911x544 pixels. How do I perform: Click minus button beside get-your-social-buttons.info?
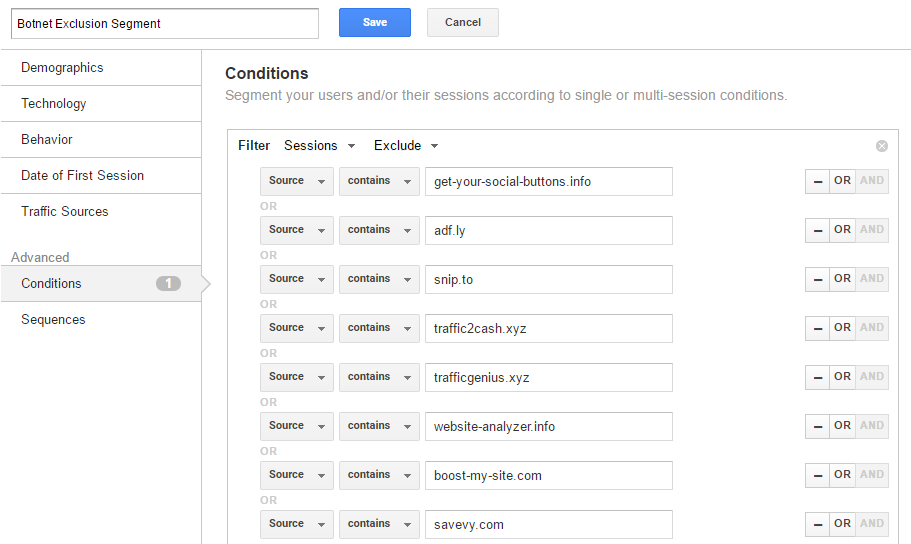[817, 181]
